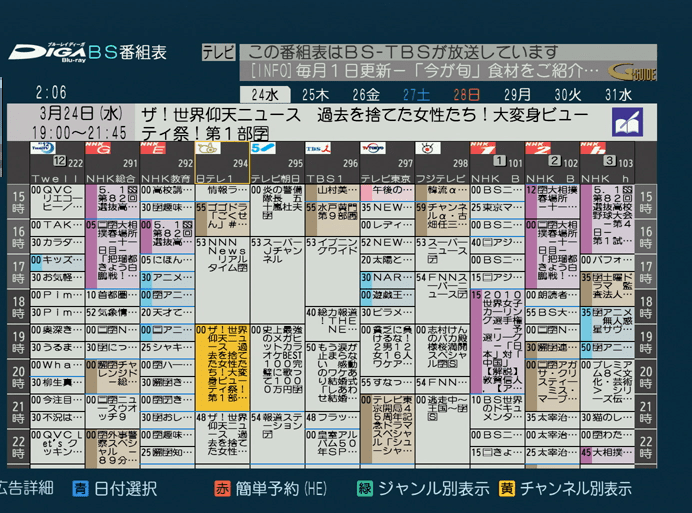Select the NHK BS1 channel logo
The width and height of the screenshot is (692, 513).
pos(483,148)
